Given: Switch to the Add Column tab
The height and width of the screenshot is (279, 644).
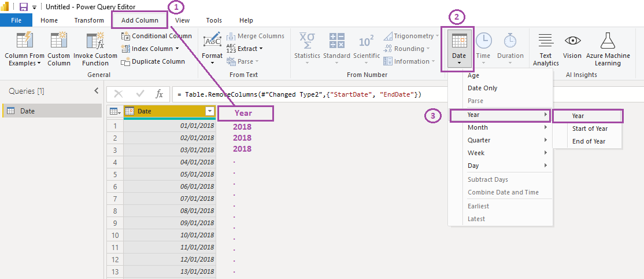Looking at the screenshot, I should click(140, 20).
